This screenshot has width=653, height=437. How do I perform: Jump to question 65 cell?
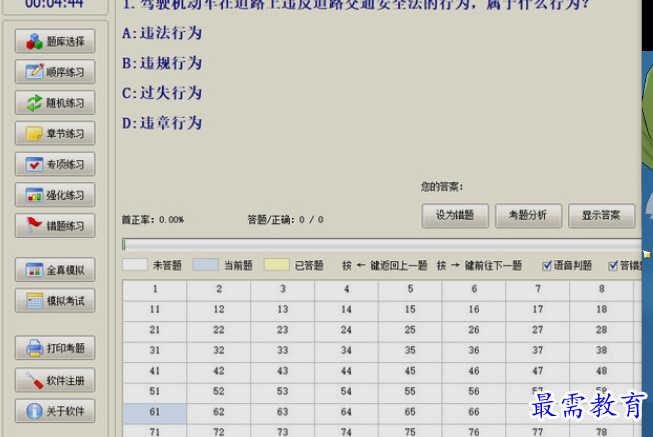(x=410, y=413)
